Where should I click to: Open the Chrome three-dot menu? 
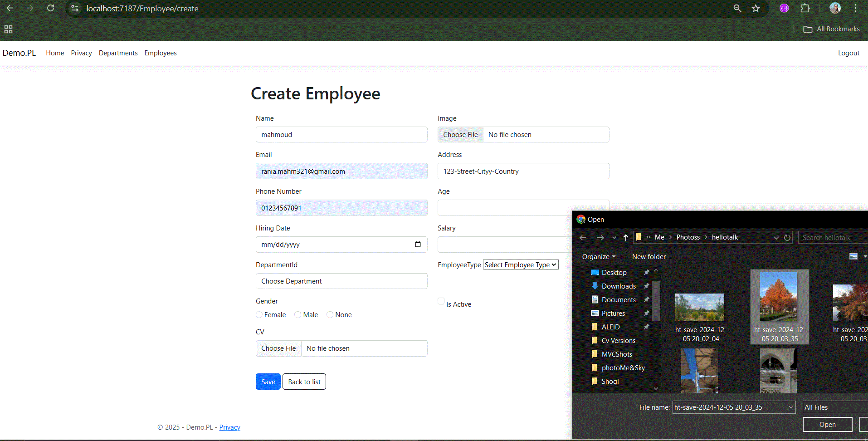[x=855, y=8]
